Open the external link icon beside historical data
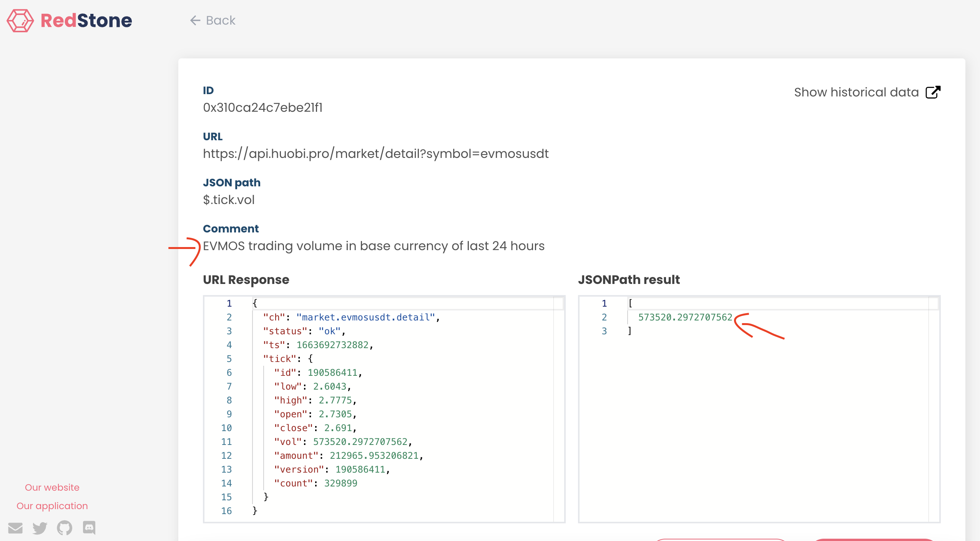Image resolution: width=980 pixels, height=541 pixels. (x=933, y=92)
